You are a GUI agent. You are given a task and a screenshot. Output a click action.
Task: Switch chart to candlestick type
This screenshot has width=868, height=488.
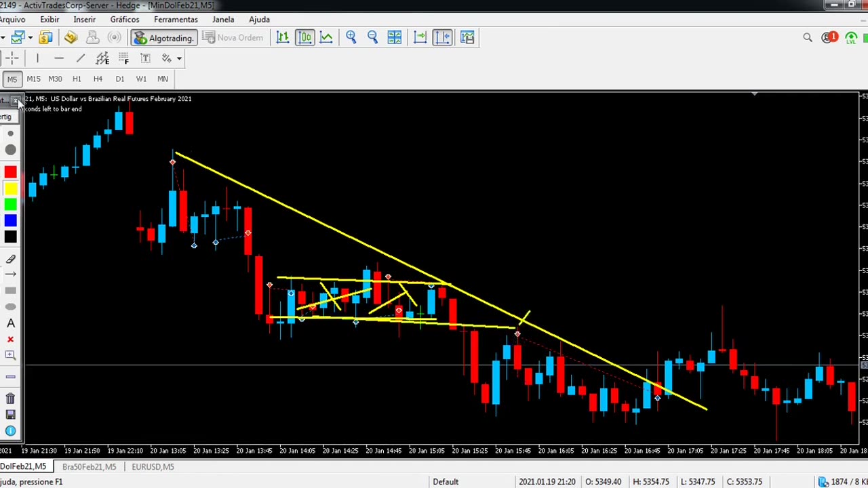coord(304,37)
